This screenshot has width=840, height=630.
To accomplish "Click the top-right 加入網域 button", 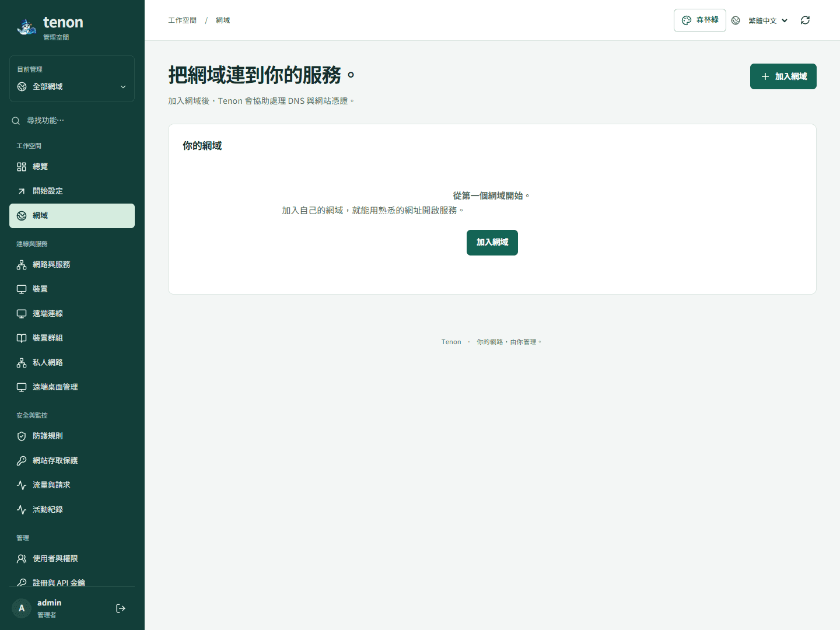I will [783, 76].
